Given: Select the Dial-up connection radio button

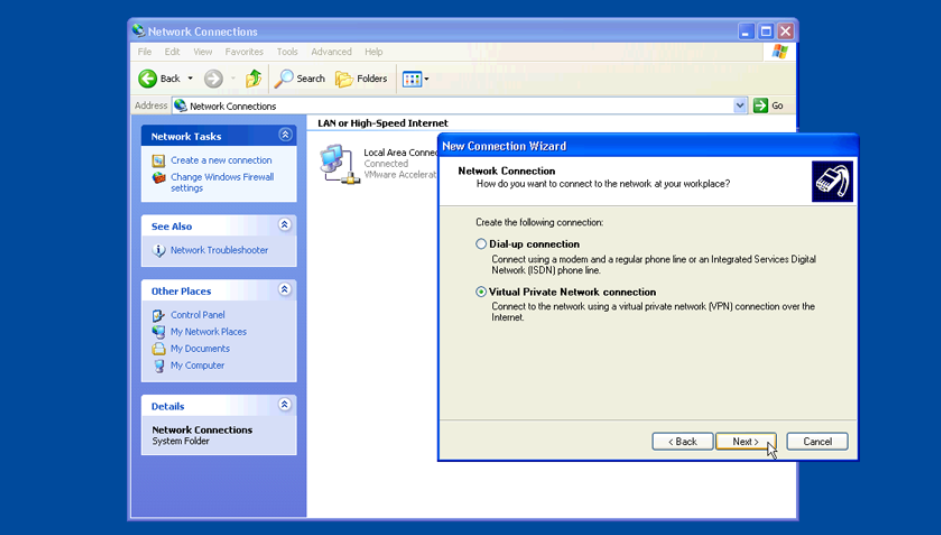Looking at the screenshot, I should 481,244.
